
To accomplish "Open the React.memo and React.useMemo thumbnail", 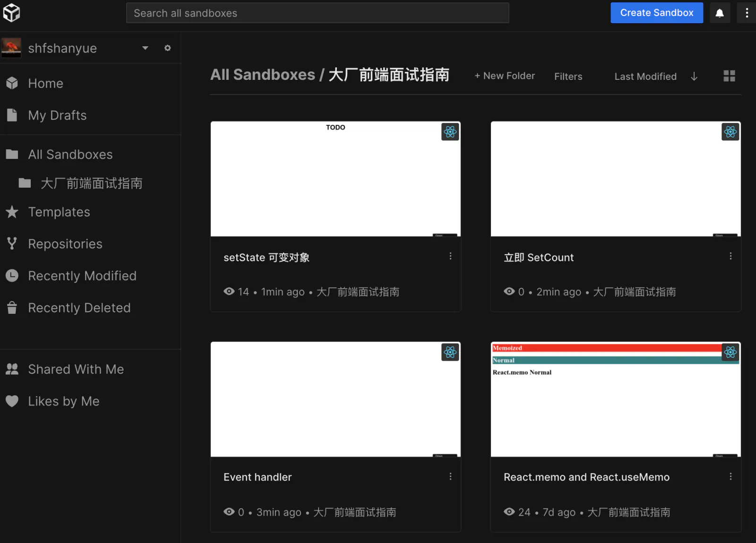I will (x=616, y=399).
